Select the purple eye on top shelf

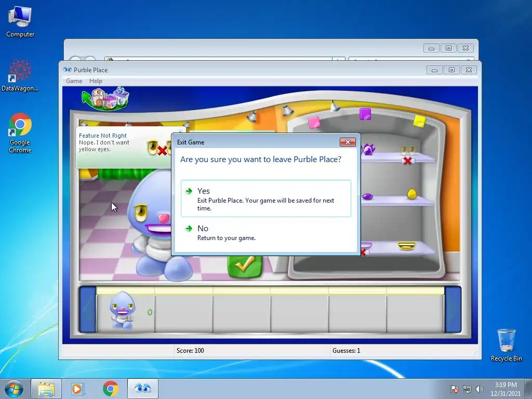click(368, 149)
